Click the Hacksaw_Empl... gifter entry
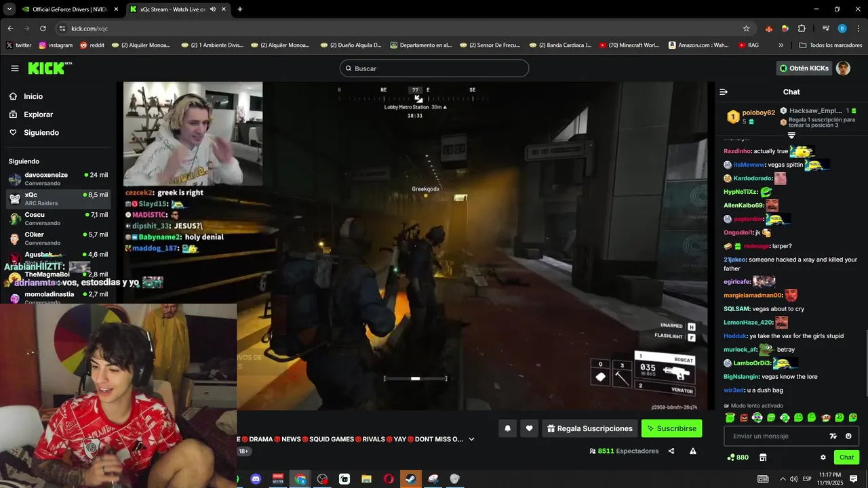 tap(818, 110)
